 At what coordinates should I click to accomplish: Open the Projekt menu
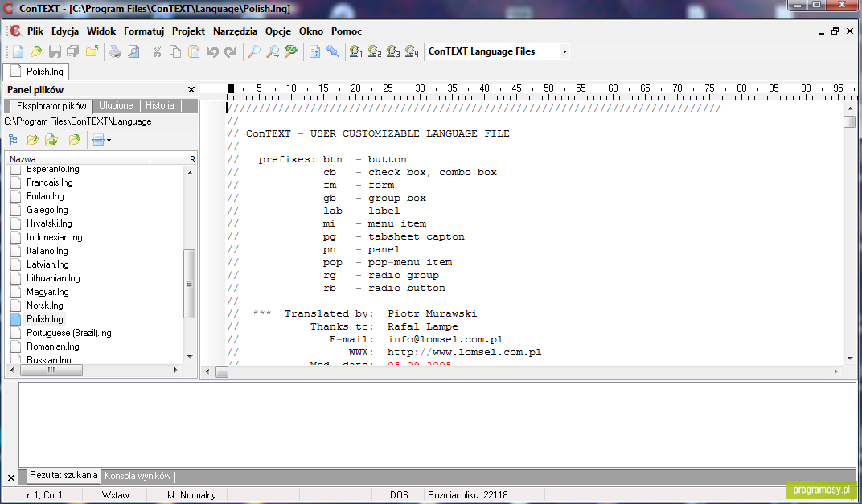188,31
